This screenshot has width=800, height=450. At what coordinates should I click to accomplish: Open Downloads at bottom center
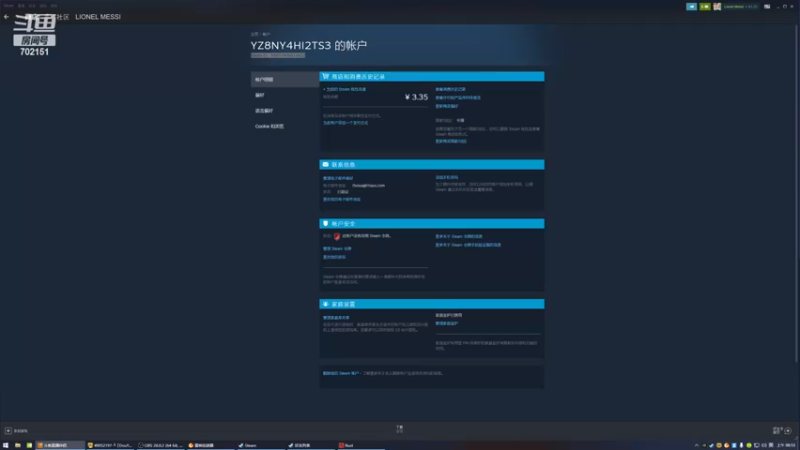[399, 429]
